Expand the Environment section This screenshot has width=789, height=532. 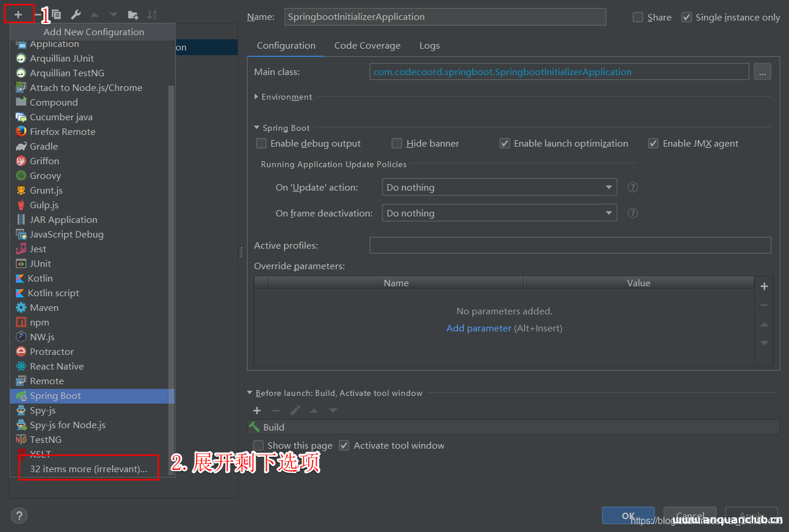pyautogui.click(x=257, y=97)
